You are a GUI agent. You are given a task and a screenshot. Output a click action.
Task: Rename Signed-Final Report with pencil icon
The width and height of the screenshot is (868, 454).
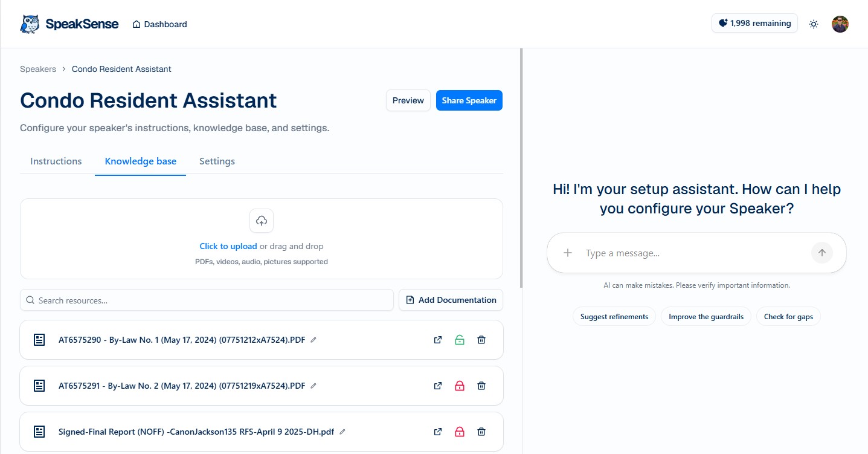pyautogui.click(x=342, y=432)
